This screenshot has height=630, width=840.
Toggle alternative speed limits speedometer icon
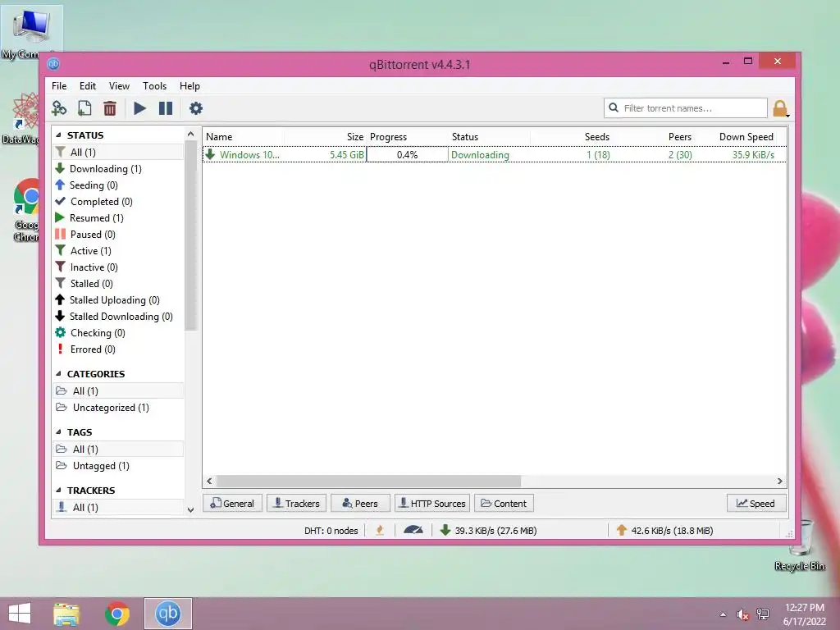413,531
